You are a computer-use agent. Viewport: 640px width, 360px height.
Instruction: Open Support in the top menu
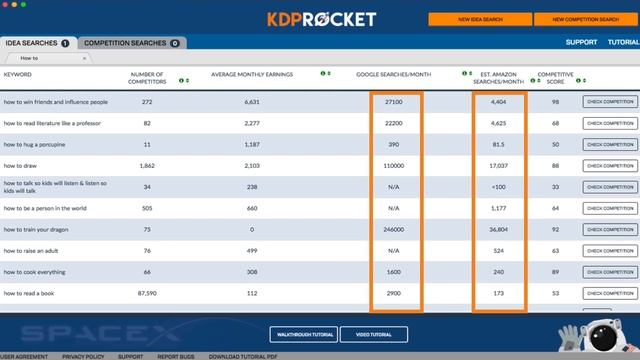[x=581, y=42]
